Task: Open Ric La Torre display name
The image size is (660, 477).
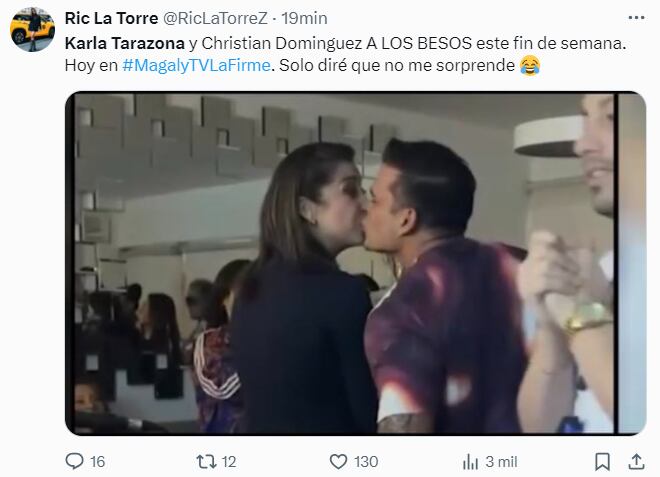Action: click(112, 18)
